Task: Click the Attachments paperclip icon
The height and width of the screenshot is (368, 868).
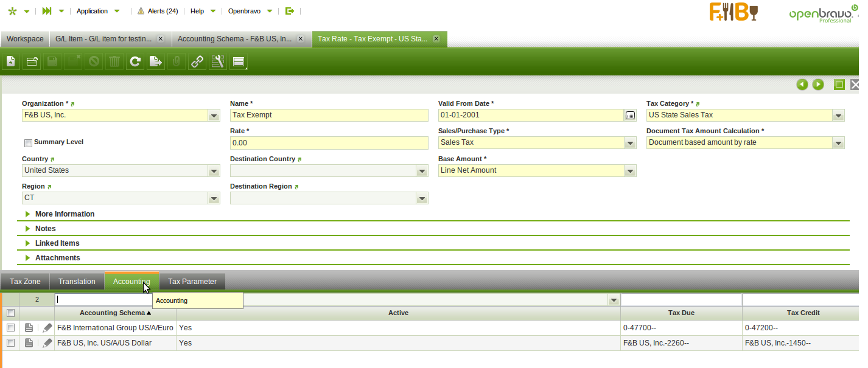Action: [177, 61]
